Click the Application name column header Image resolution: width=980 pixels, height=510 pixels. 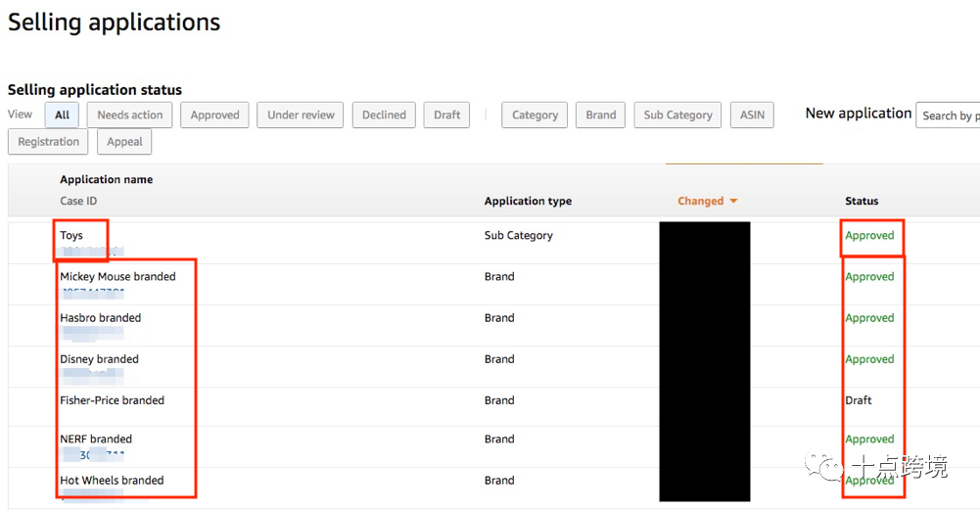(107, 179)
